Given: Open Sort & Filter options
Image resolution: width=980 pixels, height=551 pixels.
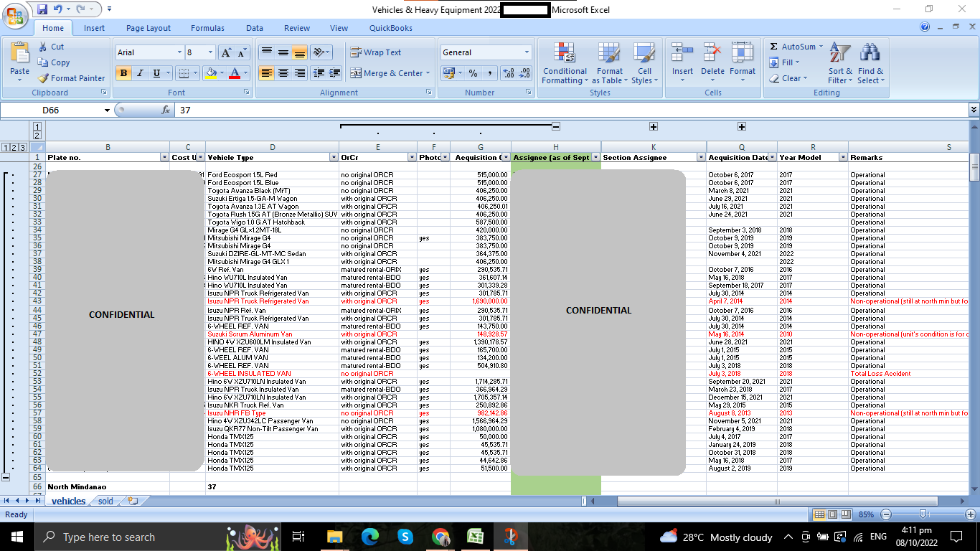Looking at the screenshot, I should pos(839,63).
